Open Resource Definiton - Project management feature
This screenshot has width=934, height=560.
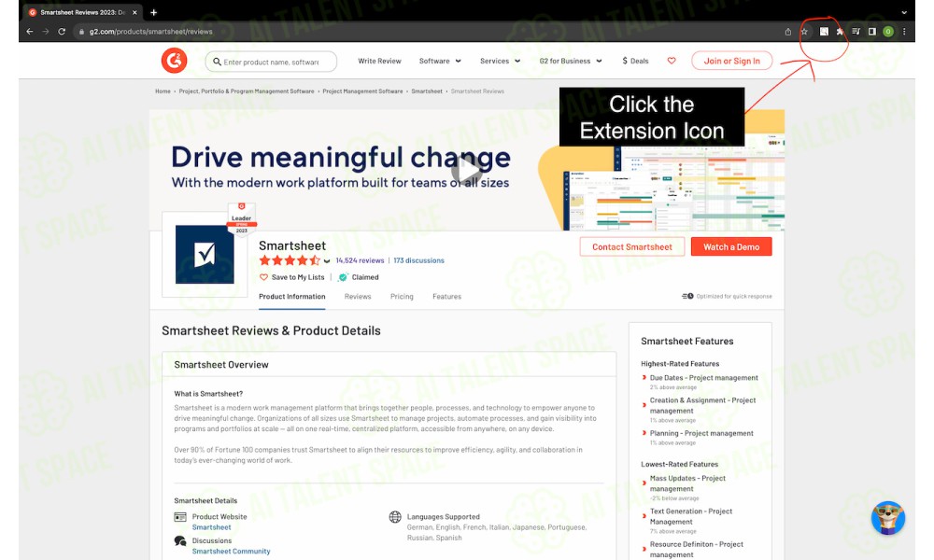click(697, 550)
